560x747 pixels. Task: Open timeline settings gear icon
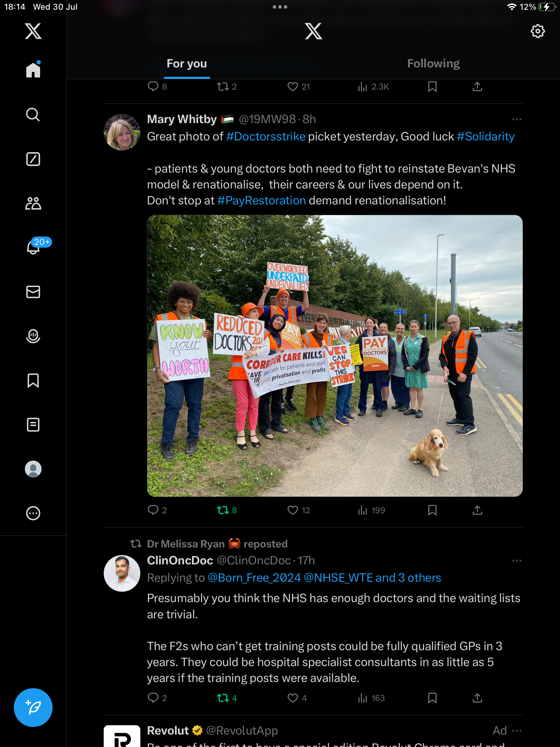pos(538,31)
